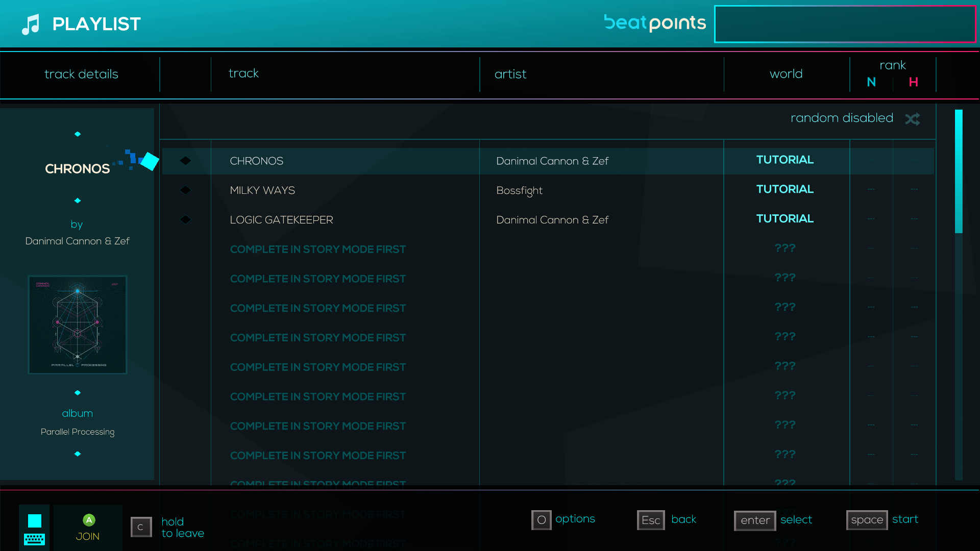The width and height of the screenshot is (980, 551).
Task: Click the small square indicator next to CHRONOS row
Action: [x=185, y=160]
